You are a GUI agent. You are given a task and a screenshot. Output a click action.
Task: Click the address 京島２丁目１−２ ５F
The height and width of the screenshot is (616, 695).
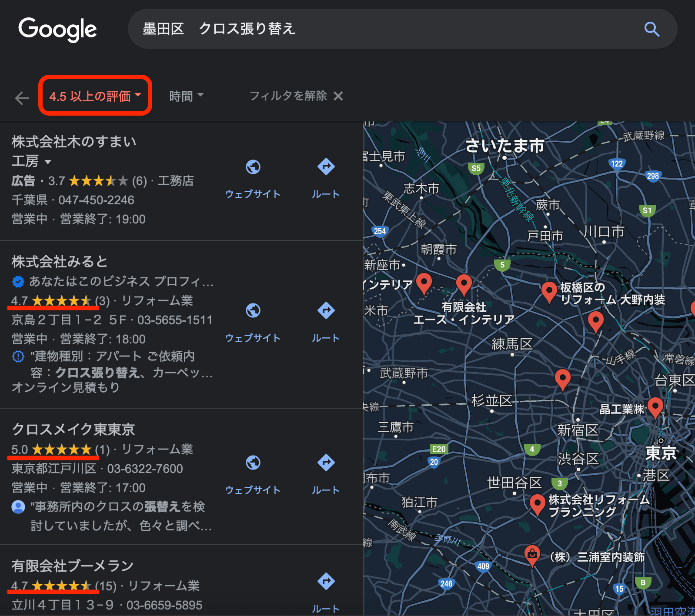coord(69,320)
